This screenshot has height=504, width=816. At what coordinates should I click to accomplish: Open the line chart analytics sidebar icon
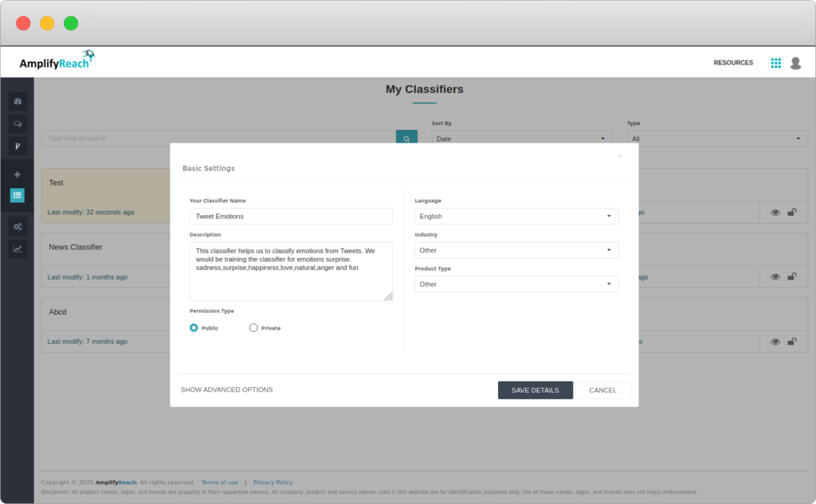tap(18, 249)
